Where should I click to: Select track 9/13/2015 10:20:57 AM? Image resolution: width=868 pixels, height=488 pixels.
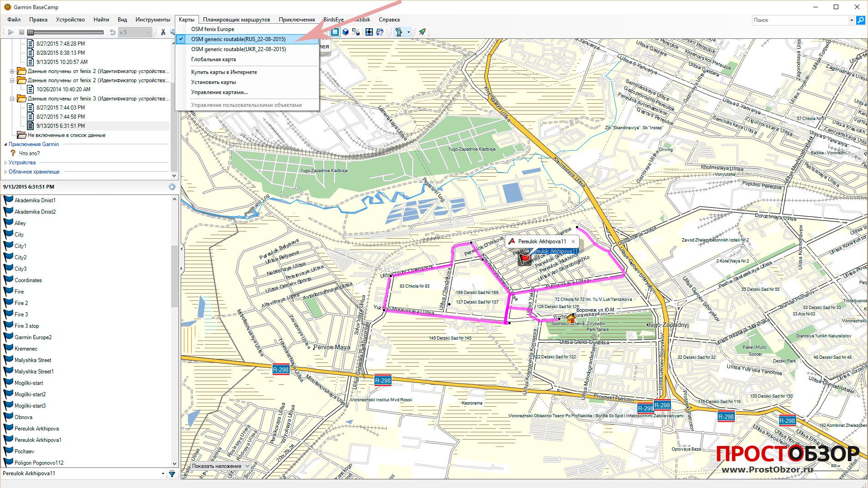tap(62, 62)
